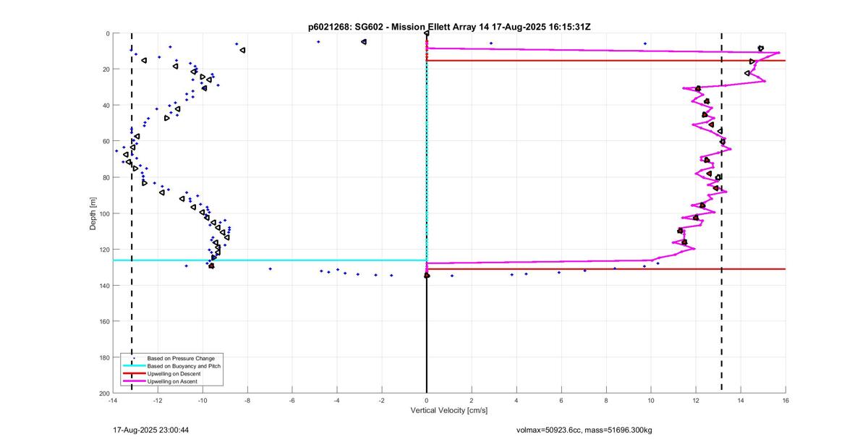Click the 'Vertical Velocity [cm/s]' x-axis label

coord(449,410)
